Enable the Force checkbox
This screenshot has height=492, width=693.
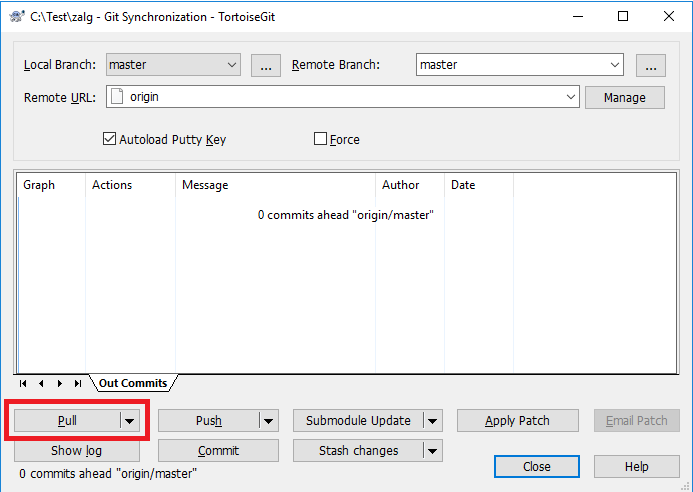tap(321, 139)
